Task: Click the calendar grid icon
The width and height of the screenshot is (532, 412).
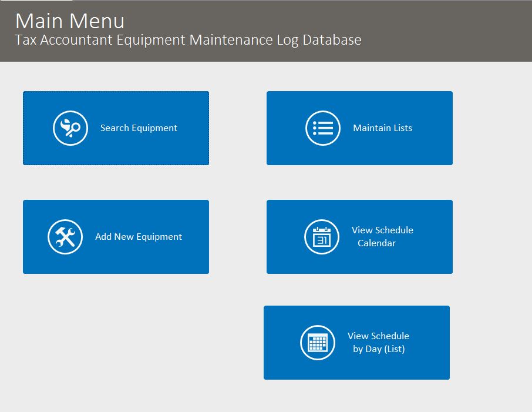Action: [318, 343]
